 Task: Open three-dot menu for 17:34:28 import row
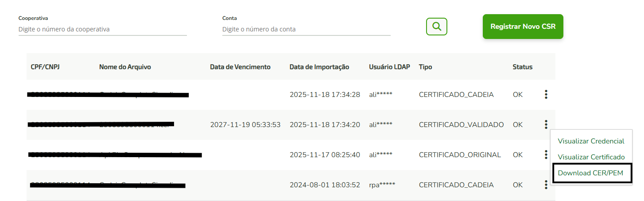point(546,94)
